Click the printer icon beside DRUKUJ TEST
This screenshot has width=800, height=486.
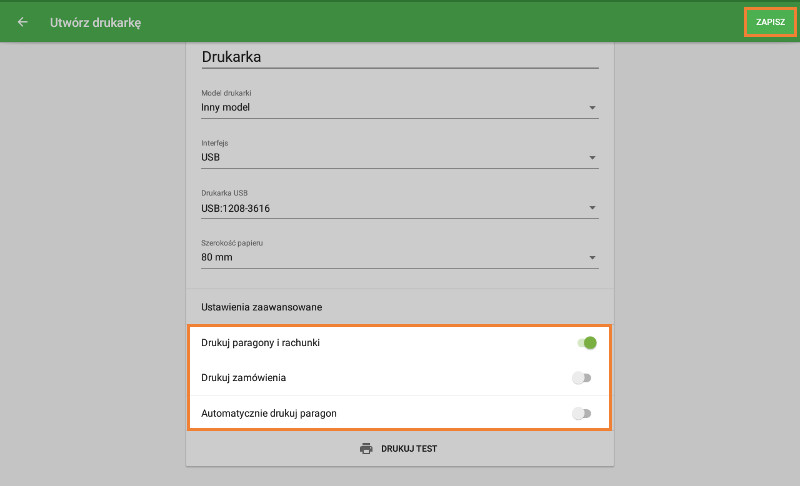(x=366, y=449)
